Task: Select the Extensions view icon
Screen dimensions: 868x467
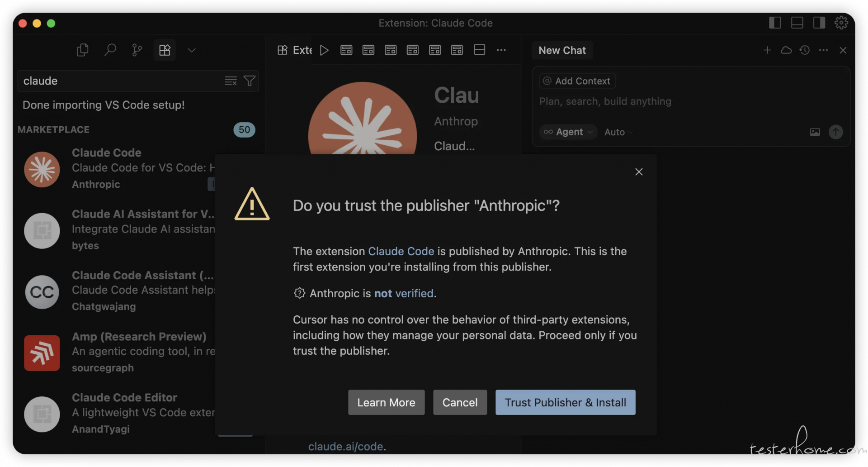Action: (165, 50)
